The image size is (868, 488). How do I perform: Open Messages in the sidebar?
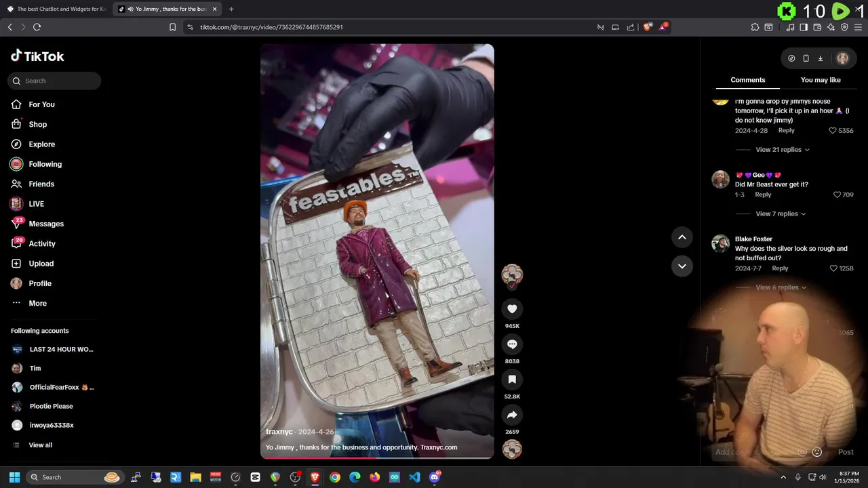[x=46, y=224]
